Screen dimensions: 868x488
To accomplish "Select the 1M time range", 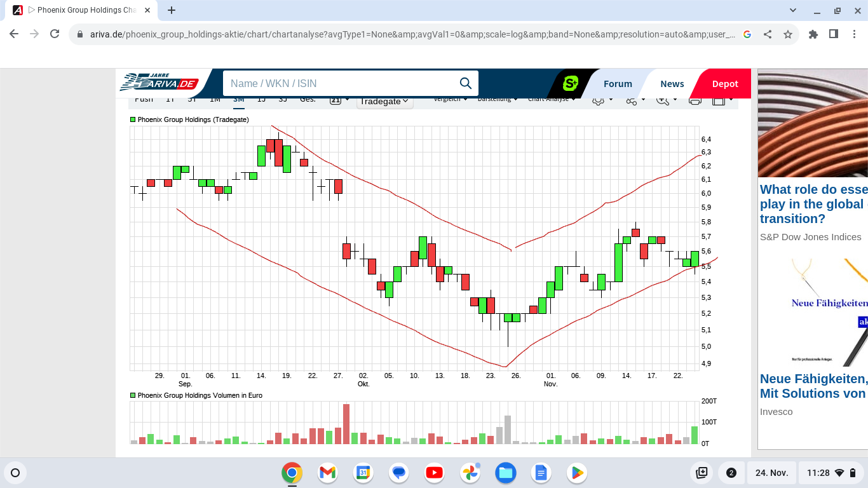I will click(215, 100).
